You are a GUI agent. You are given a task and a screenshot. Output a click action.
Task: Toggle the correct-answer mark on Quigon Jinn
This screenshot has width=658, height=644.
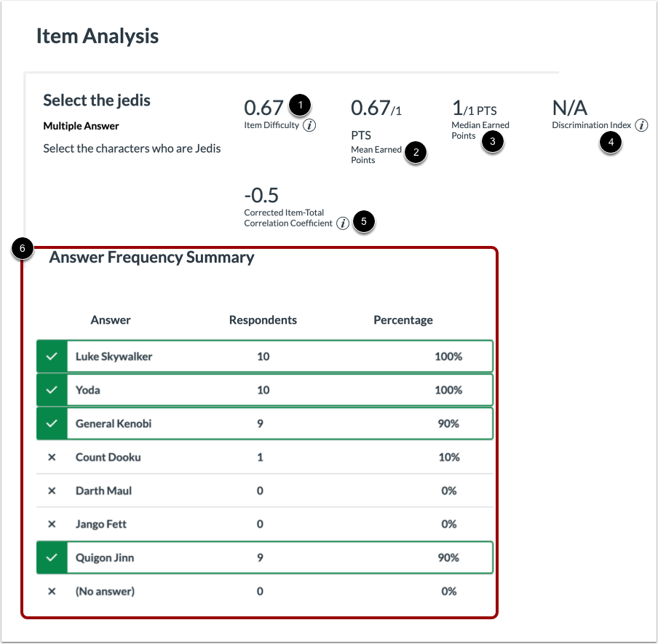tap(51, 557)
